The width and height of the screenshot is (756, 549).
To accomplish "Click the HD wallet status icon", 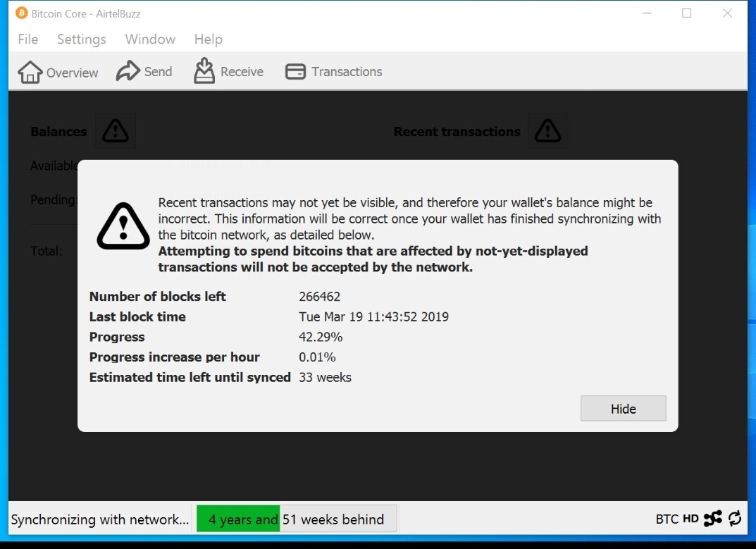I will pos(690,519).
